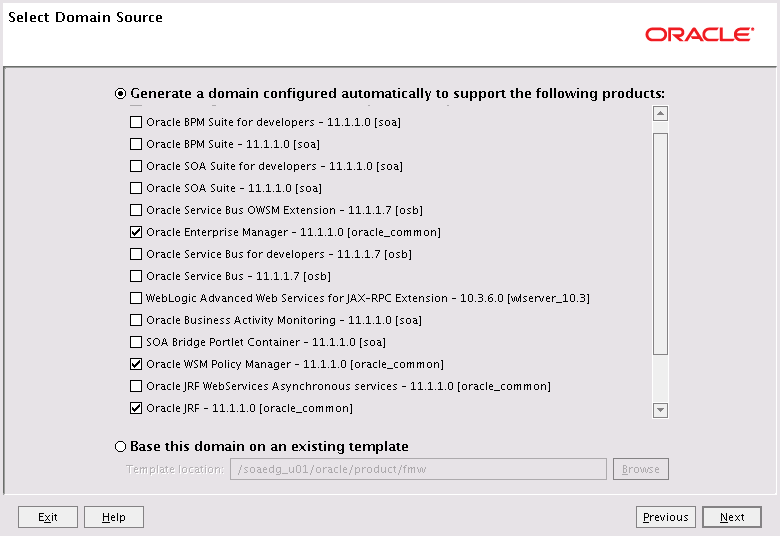Check Oracle JRF WebServices Asynchronous services
Screen dimensions: 780x536
(x=136, y=386)
